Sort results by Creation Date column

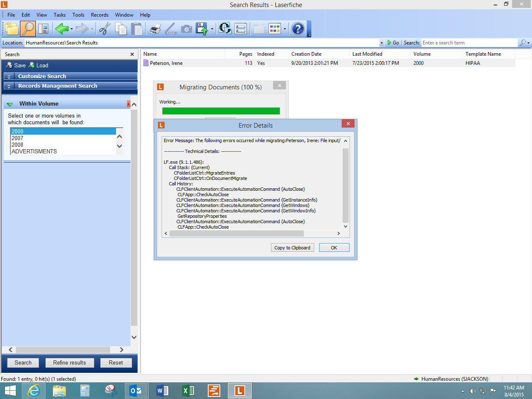(x=319, y=54)
